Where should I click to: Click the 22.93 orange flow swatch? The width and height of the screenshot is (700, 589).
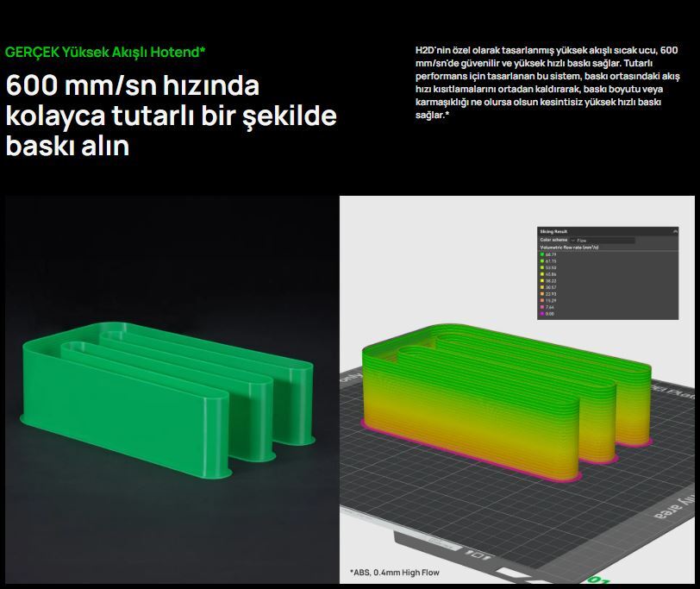(541, 294)
